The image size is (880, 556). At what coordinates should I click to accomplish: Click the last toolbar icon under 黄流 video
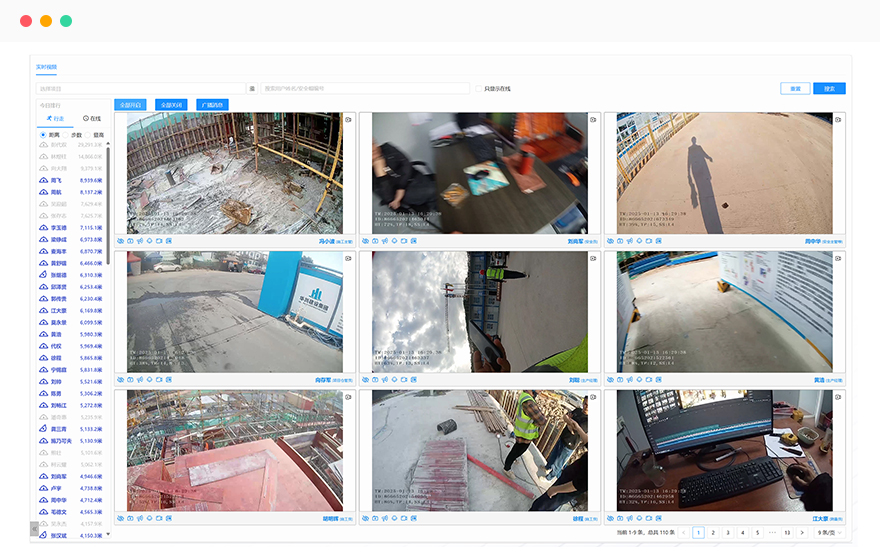point(657,380)
